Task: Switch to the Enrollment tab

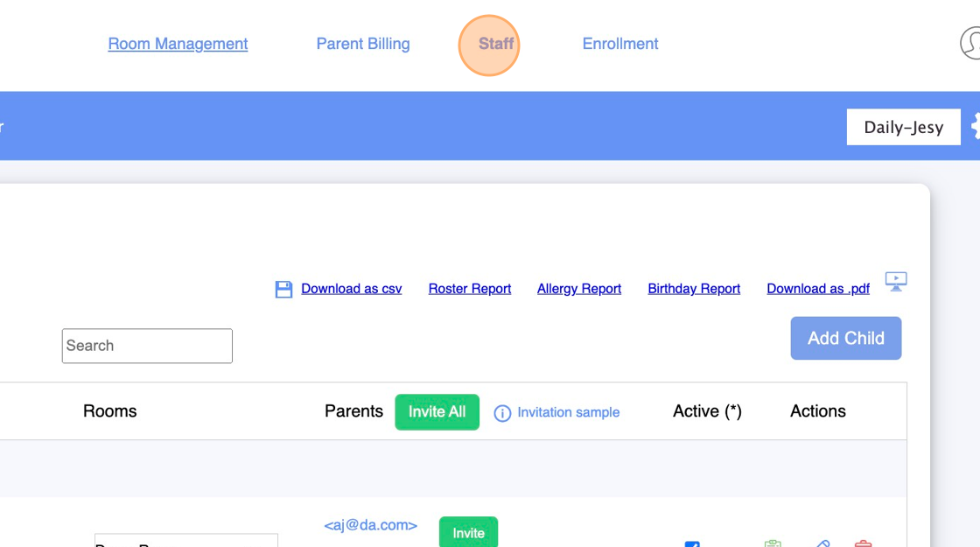Action: pos(620,44)
